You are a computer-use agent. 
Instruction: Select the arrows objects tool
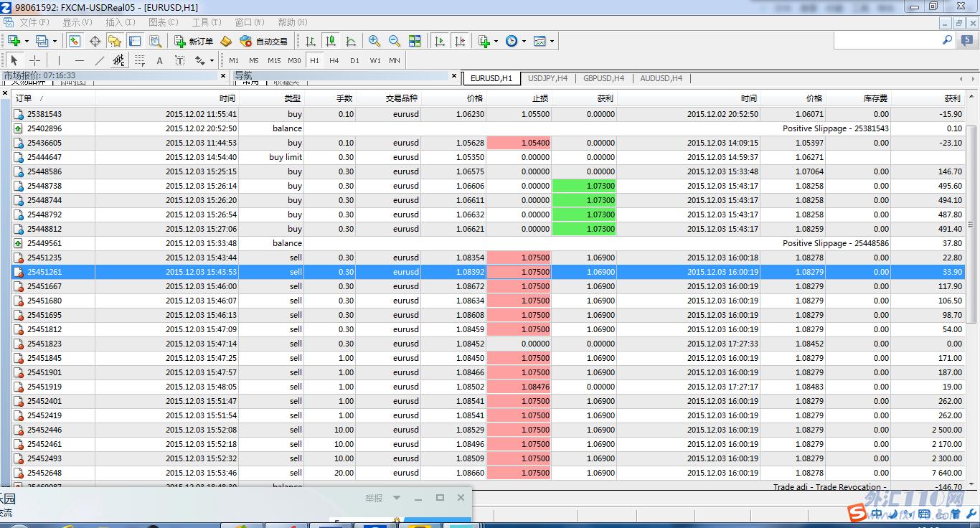pyautogui.click(x=200, y=61)
